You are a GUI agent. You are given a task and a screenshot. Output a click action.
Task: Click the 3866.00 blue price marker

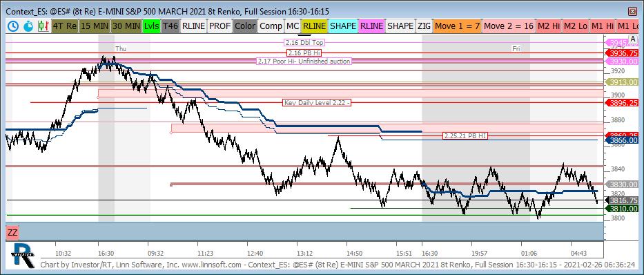tap(623, 140)
